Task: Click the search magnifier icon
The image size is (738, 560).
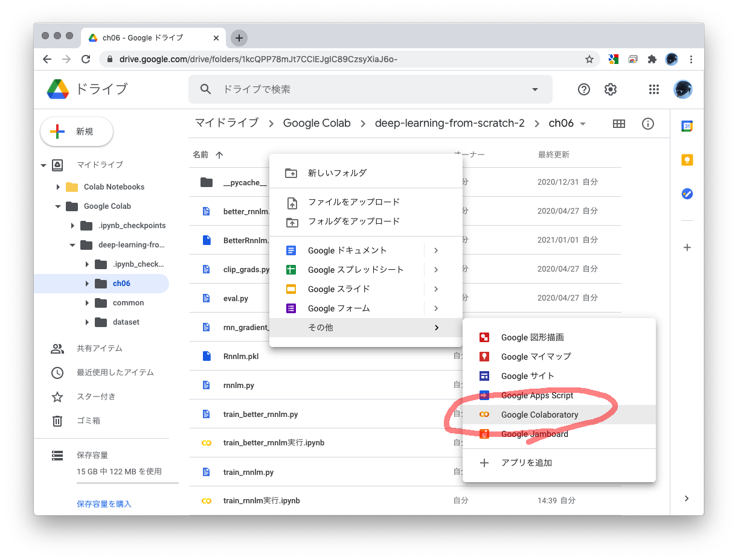Action: (x=206, y=89)
